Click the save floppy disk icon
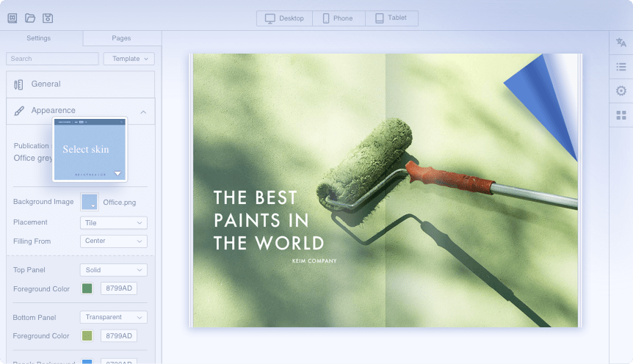 [48, 18]
